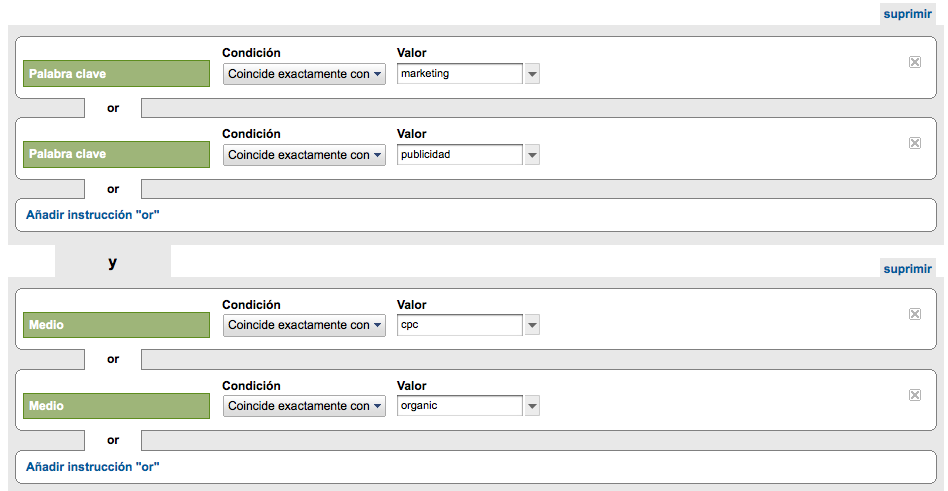Remove the marketing keyword condition row

point(915,62)
